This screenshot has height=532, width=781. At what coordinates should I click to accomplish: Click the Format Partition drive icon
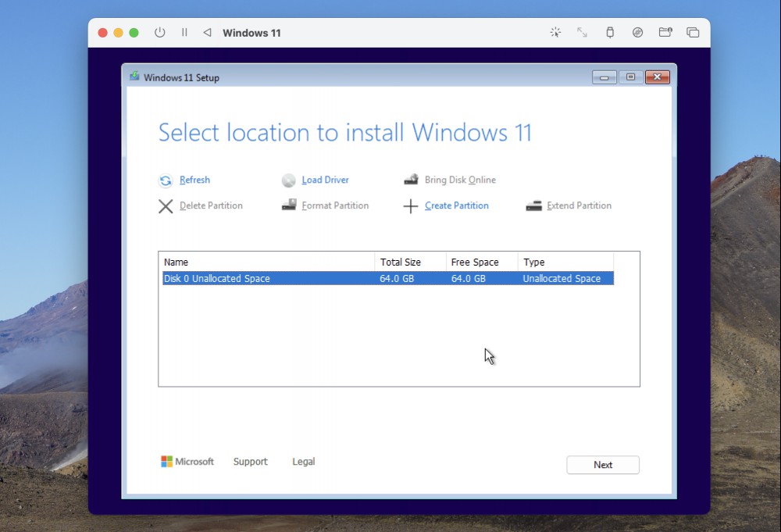click(x=289, y=205)
